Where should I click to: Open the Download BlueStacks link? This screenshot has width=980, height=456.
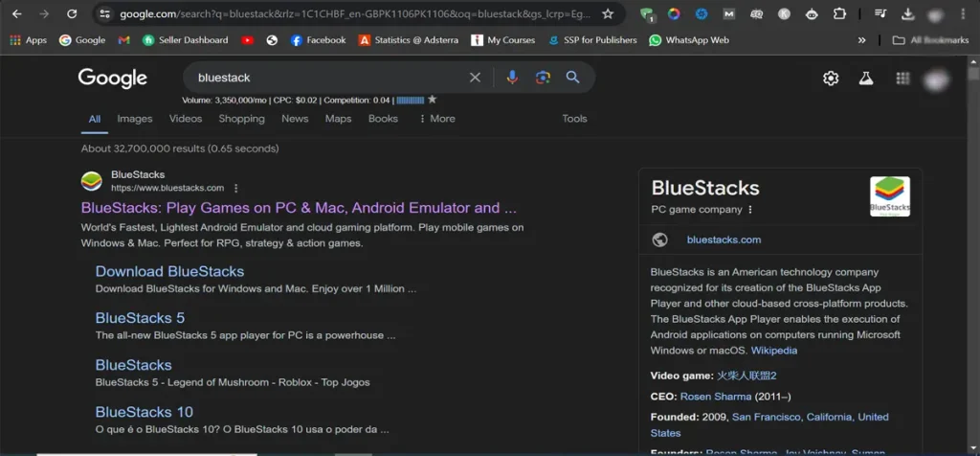169,271
